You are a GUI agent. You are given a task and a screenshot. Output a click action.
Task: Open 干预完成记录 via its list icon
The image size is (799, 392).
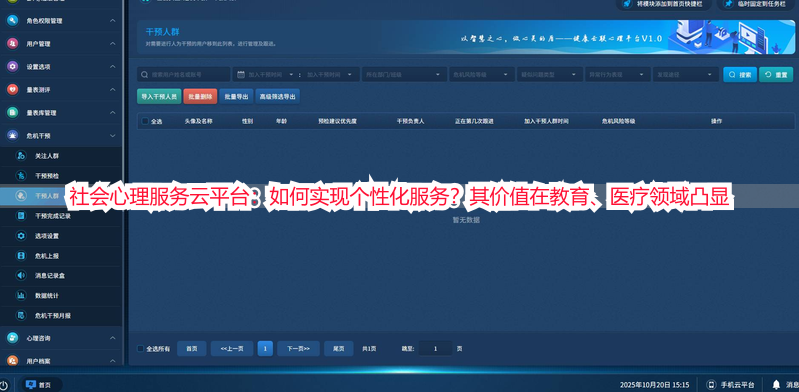21,216
